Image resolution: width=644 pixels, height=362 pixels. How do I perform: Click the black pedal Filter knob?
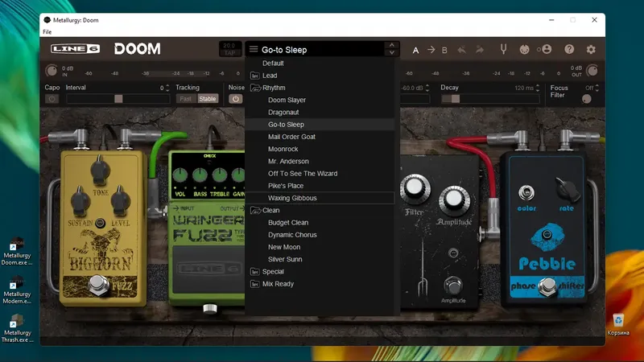[x=415, y=188]
